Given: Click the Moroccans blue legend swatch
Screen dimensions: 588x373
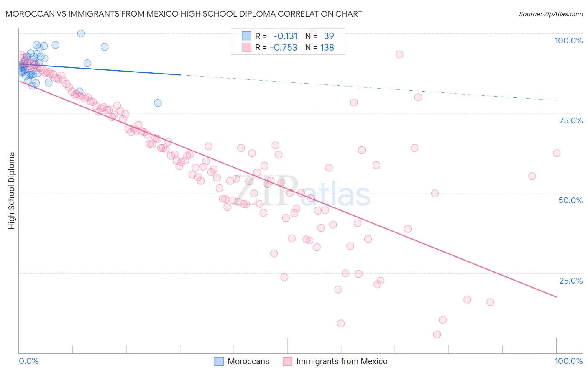Looking at the screenshot, I should tap(219, 361).
